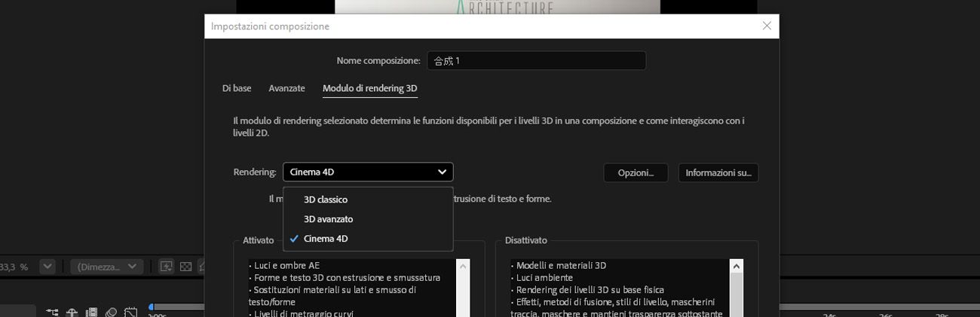Close the Impostazioni composizione dialog

(x=767, y=26)
